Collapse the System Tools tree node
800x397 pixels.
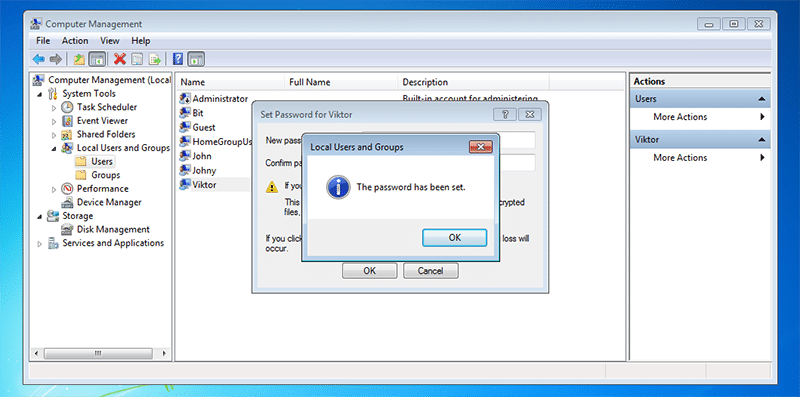point(40,94)
